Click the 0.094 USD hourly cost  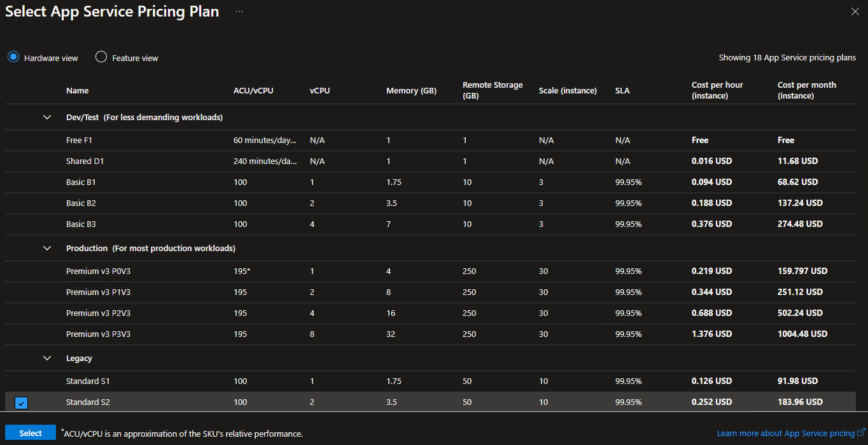click(712, 182)
